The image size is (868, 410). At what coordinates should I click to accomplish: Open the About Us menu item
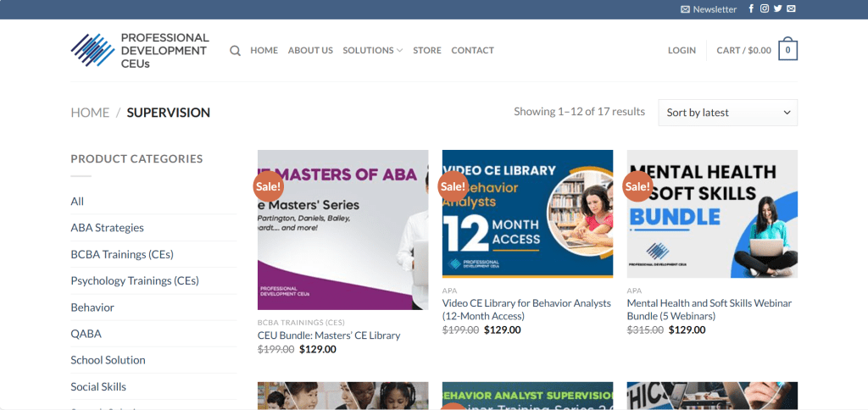click(310, 51)
